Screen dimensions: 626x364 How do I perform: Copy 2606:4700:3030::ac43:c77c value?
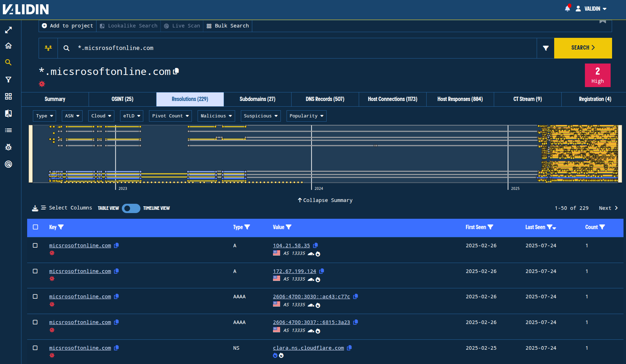click(x=356, y=297)
